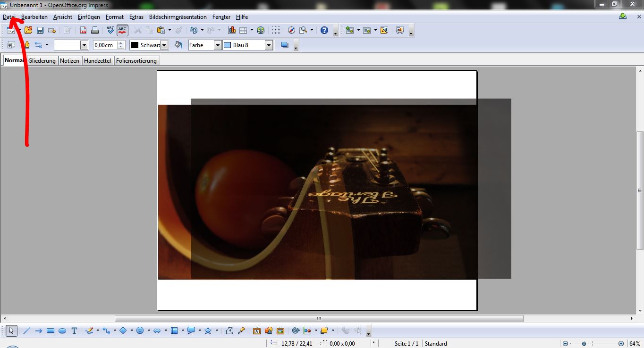This screenshot has height=348, width=644.
Task: Expand the Callouts shapes dropdown arrow
Action: [200, 331]
